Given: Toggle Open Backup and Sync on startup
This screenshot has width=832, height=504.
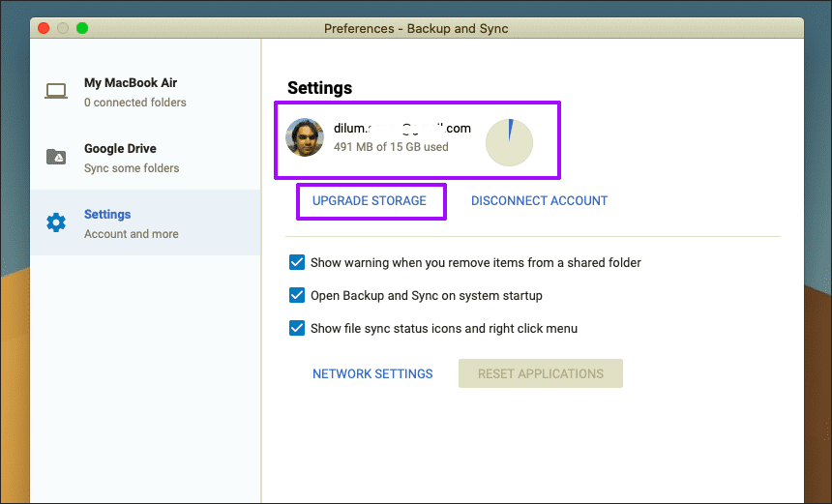Looking at the screenshot, I should [297, 295].
